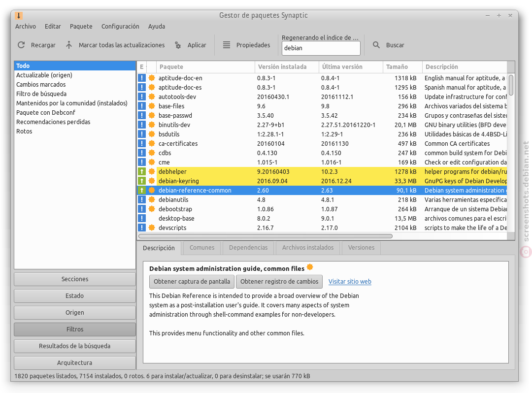Image resolution: width=532 pixels, height=393 pixels.
Task: Switch to the Versiones tab
Action: [361, 248]
